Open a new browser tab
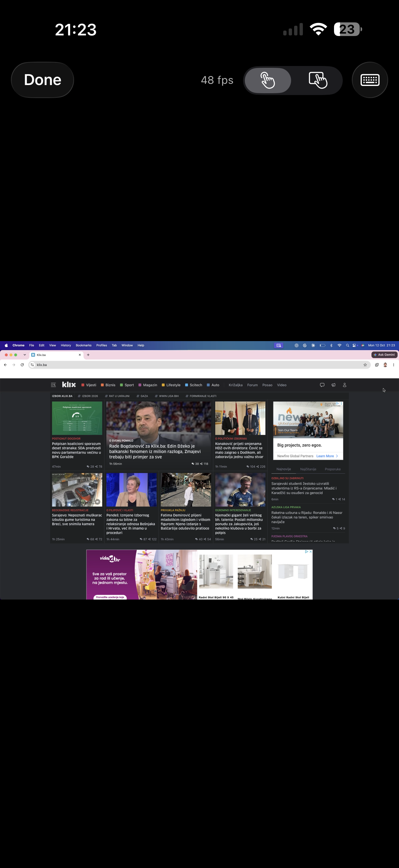Screen dimensions: 399x868 [88, 355]
